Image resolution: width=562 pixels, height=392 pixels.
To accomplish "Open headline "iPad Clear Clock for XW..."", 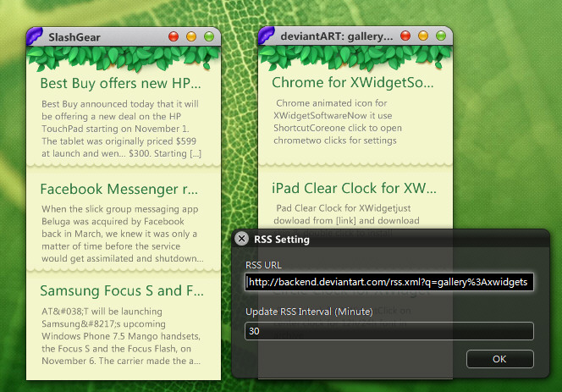I will click(354, 188).
